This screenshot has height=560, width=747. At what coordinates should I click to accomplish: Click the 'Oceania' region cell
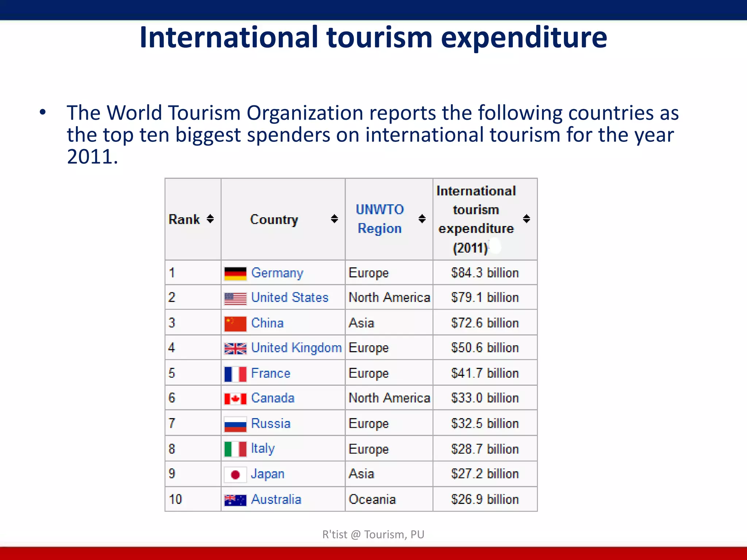[x=389, y=499]
